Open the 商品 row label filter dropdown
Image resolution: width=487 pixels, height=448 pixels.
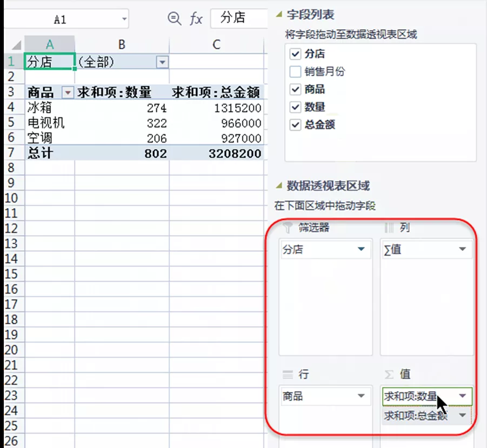point(68,92)
